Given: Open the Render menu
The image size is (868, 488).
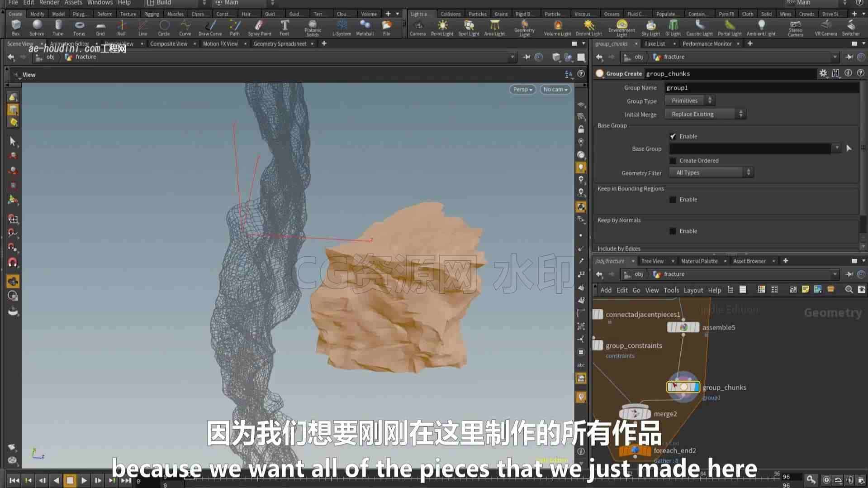Looking at the screenshot, I should click(x=49, y=3).
